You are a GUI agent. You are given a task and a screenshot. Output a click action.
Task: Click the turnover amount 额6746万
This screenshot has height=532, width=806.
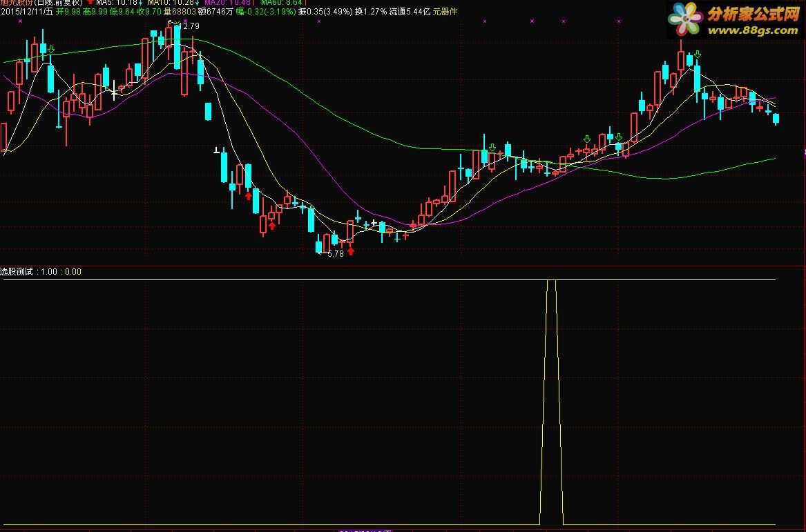pos(216,11)
